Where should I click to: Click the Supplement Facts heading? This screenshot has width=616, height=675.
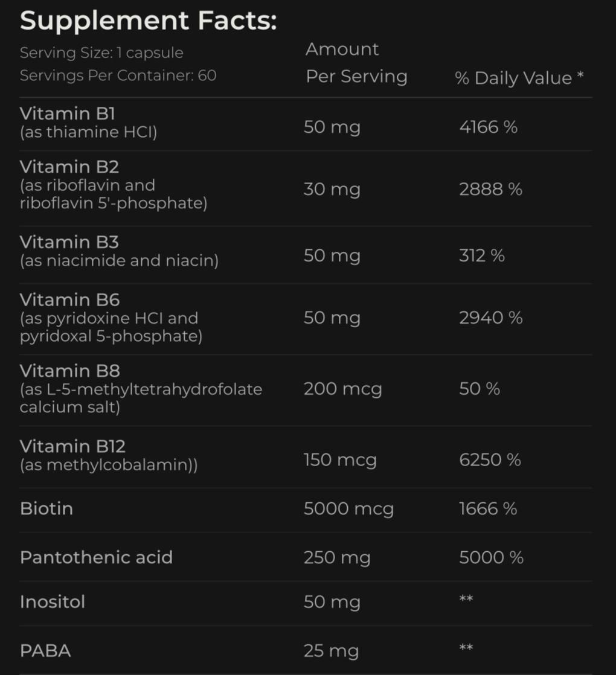[x=149, y=21]
